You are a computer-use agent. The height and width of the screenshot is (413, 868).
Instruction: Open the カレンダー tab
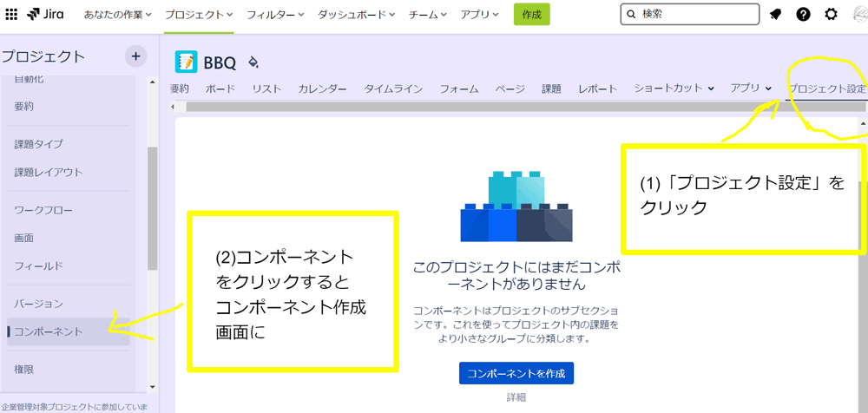(x=323, y=88)
